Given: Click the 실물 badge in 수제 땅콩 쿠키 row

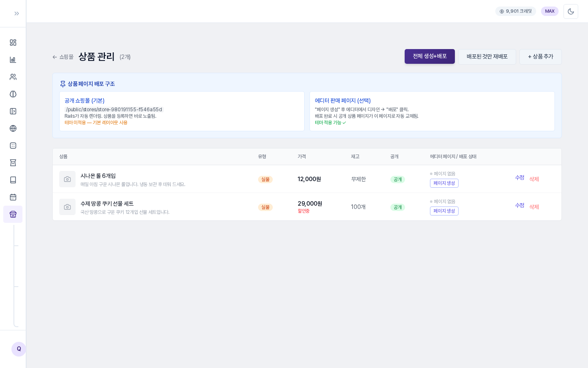Looking at the screenshot, I should tap(265, 207).
